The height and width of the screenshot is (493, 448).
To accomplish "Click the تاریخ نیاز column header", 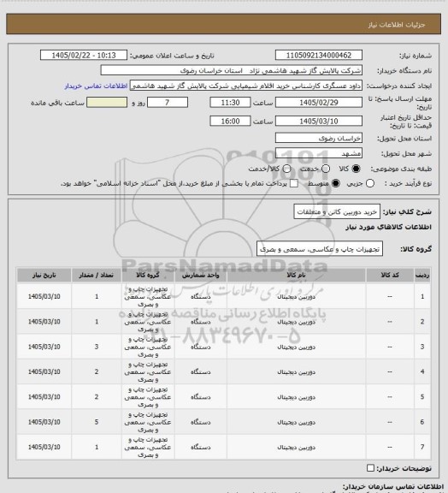I will (x=44, y=275).
